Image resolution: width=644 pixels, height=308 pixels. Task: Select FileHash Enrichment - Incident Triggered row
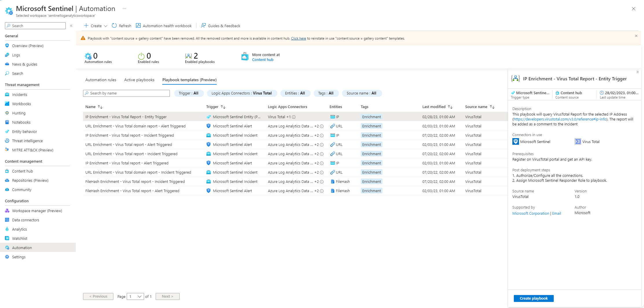pos(295,181)
